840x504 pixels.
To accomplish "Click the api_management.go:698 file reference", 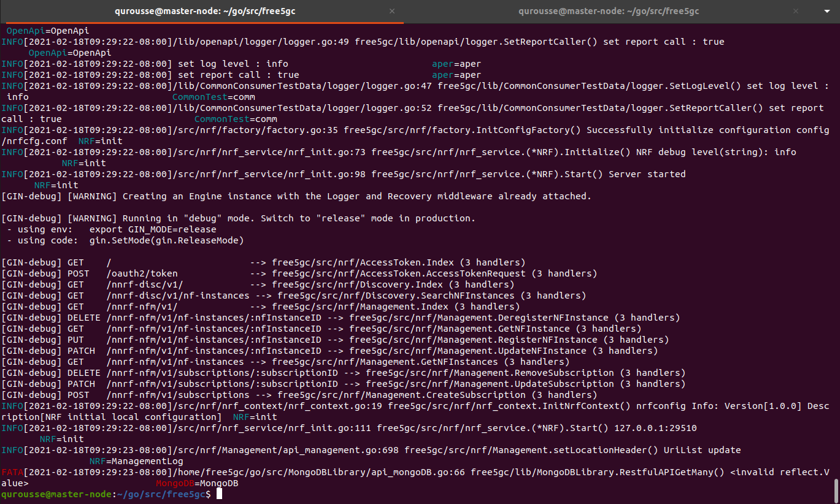I will pyautogui.click(x=341, y=450).
